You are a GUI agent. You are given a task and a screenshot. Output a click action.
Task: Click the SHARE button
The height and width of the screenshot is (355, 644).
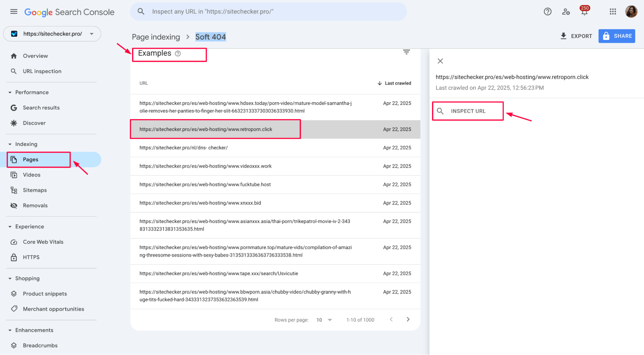point(617,36)
